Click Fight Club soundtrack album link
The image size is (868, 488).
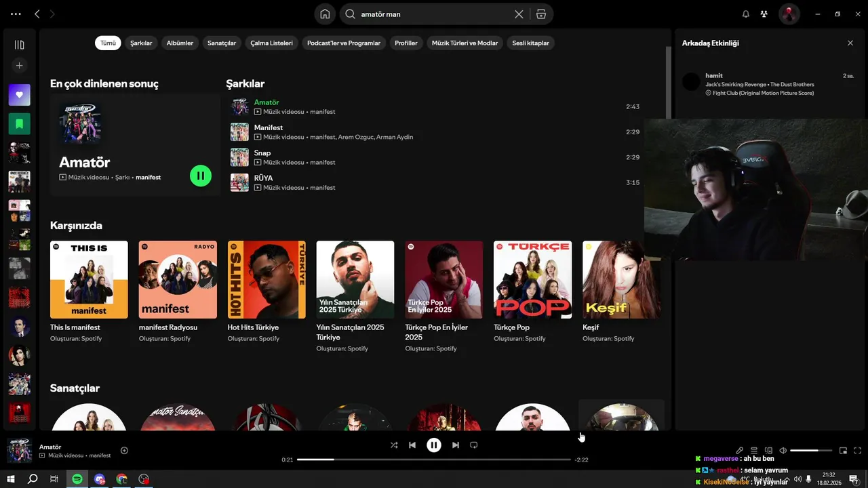tap(763, 93)
